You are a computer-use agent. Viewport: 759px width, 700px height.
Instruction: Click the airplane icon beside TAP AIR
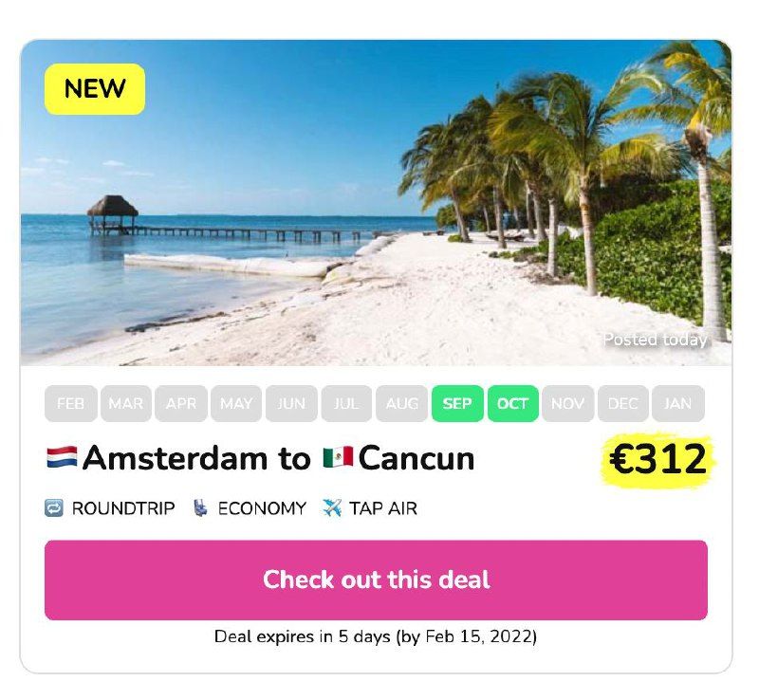tap(331, 508)
